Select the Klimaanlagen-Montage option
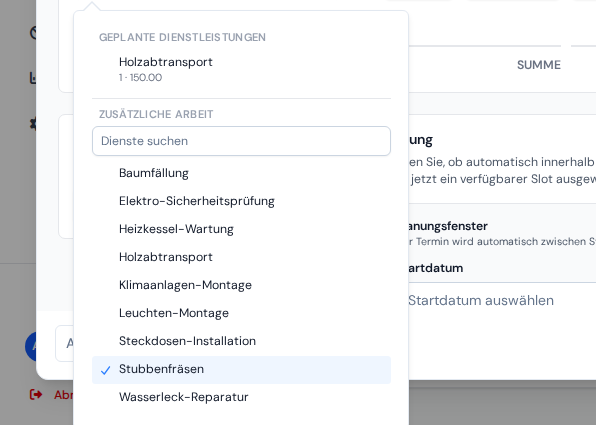Screen dimensions: 596x425 click(241, 285)
